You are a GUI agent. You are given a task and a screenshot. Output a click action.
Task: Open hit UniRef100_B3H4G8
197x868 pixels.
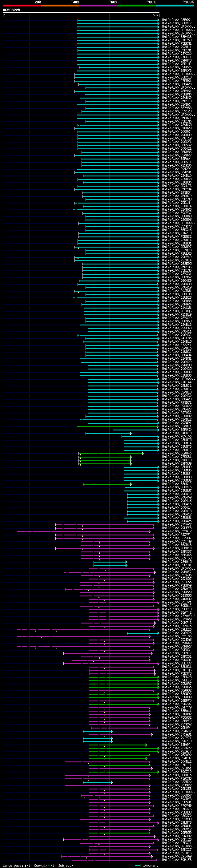pyautogui.click(x=176, y=37)
